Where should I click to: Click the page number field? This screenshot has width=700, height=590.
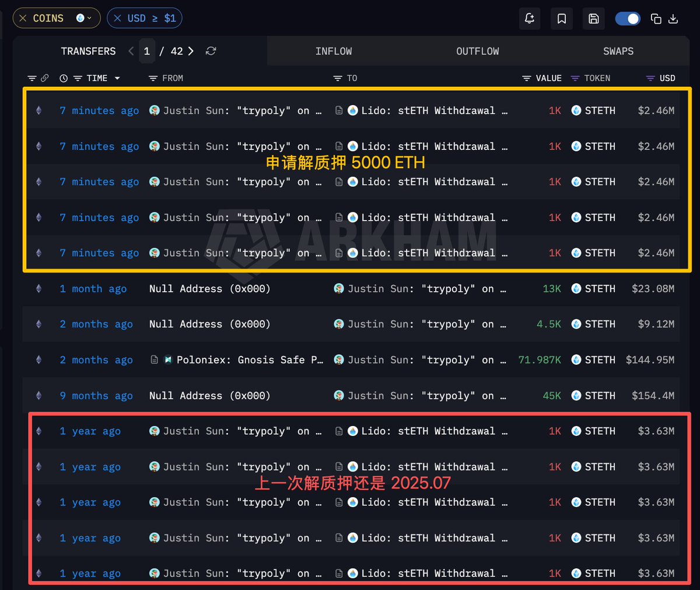point(147,51)
